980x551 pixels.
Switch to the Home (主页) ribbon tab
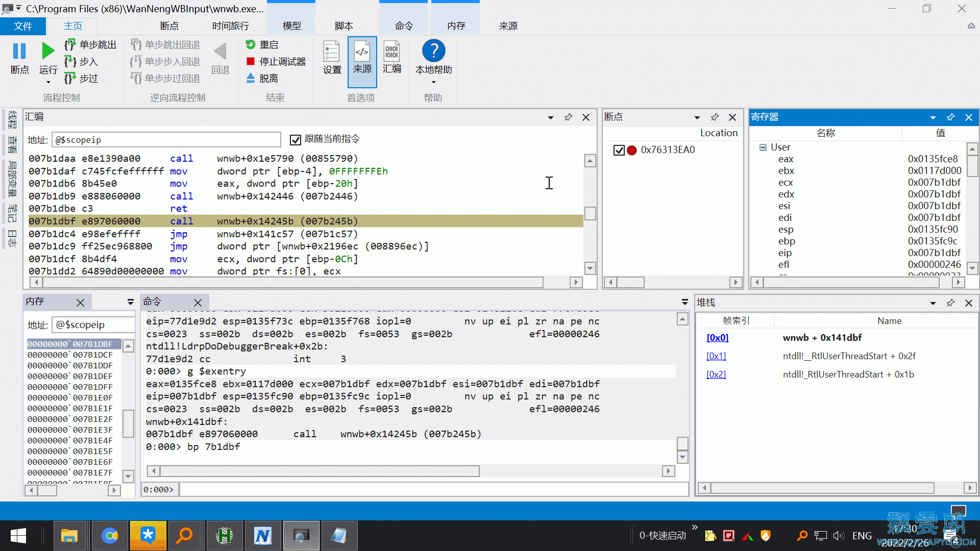coord(73,26)
